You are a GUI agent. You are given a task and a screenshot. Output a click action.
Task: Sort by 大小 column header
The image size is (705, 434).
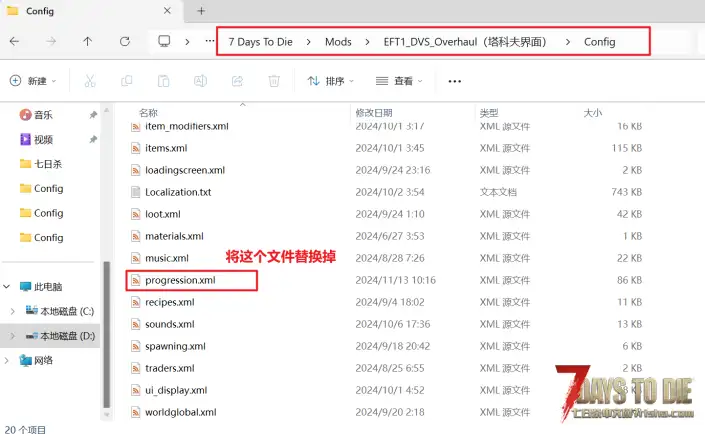592,112
